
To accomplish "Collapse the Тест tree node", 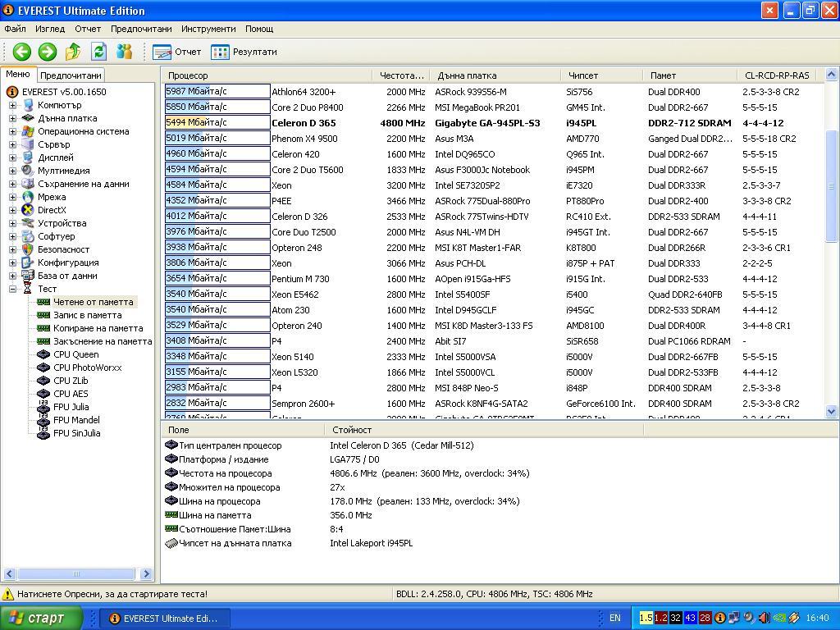I will tap(12, 290).
